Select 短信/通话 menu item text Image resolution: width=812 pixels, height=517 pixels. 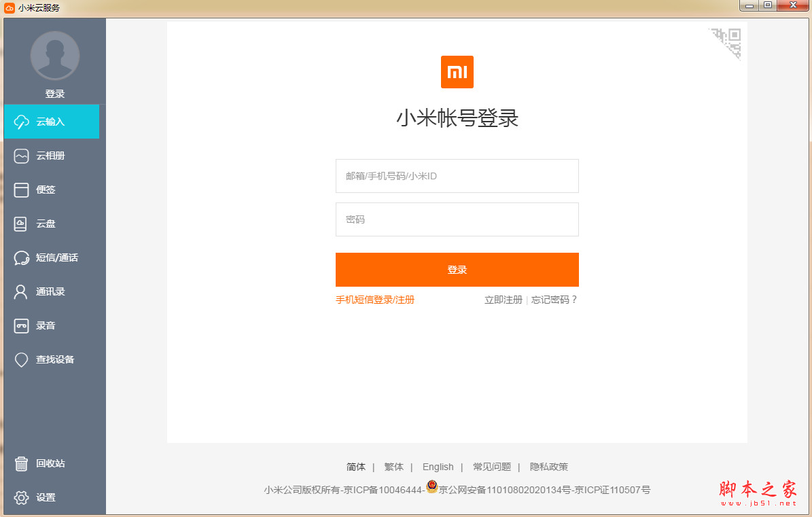57,257
